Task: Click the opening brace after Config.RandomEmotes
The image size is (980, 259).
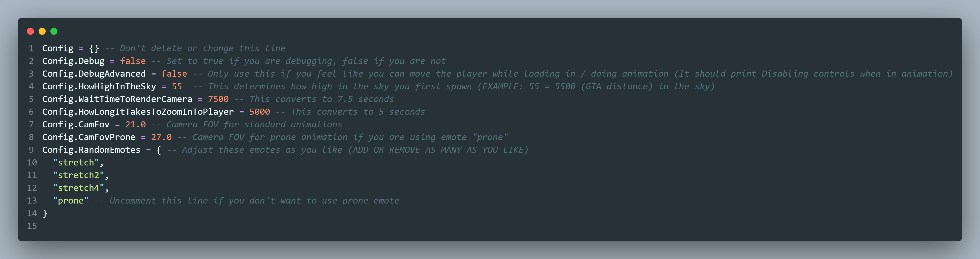Action: click(x=158, y=150)
